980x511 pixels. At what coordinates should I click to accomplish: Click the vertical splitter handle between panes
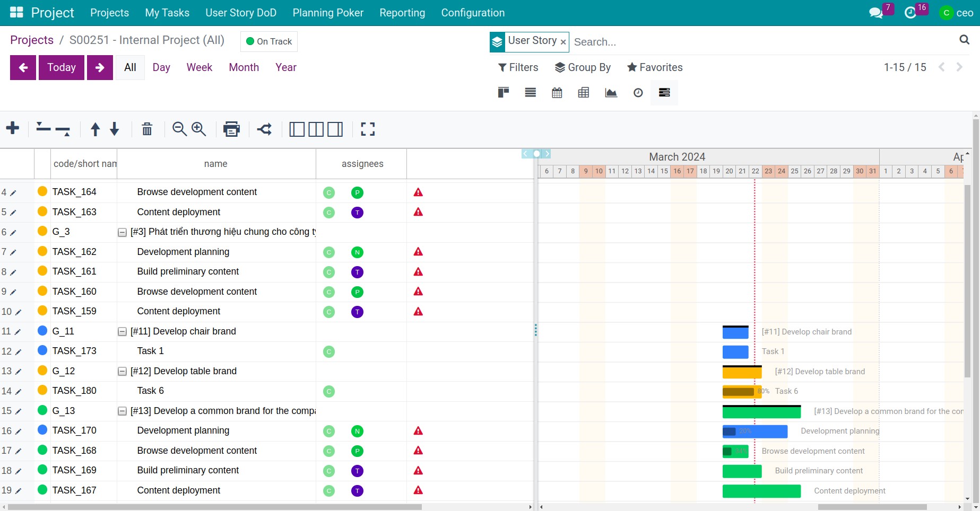(x=536, y=330)
